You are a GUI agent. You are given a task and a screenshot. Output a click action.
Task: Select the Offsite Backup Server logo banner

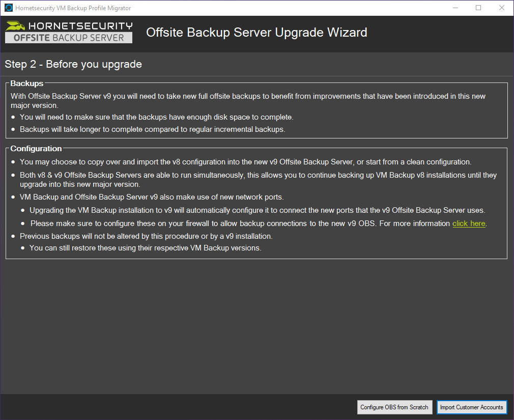(68, 32)
